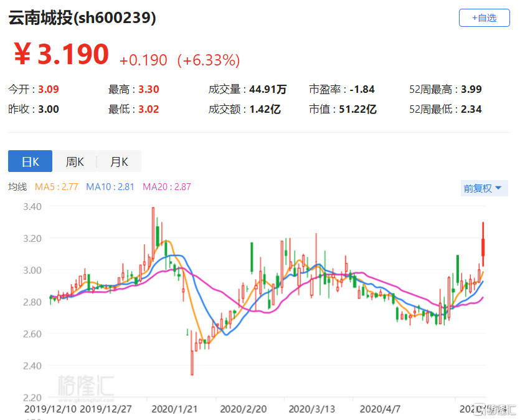Click the 2020/4/7 date axis label
The image size is (520, 420).
380,409
